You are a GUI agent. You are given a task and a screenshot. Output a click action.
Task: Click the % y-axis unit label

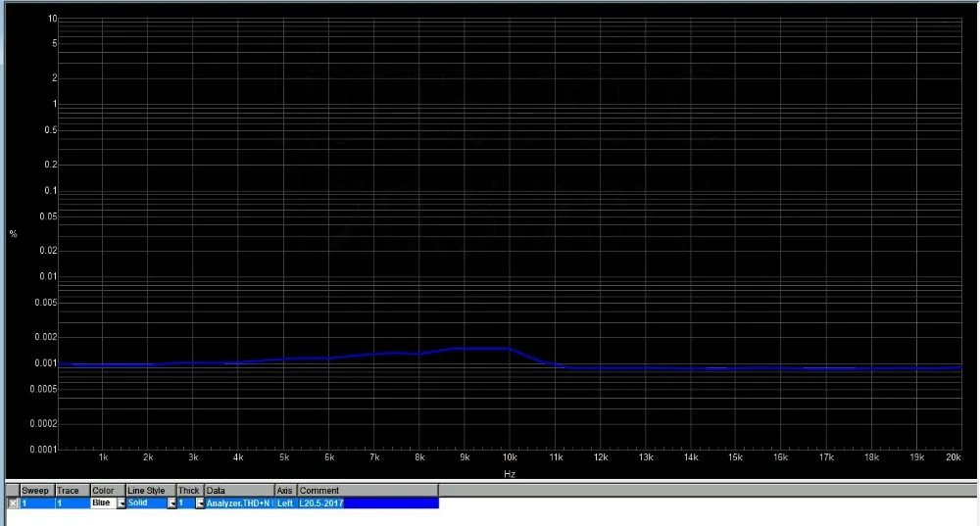13,234
